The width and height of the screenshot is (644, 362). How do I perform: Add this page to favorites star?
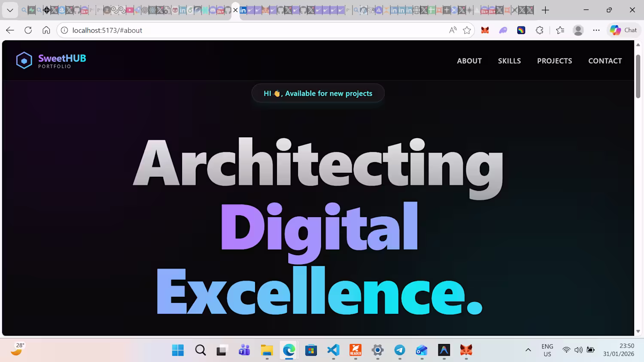point(467,30)
